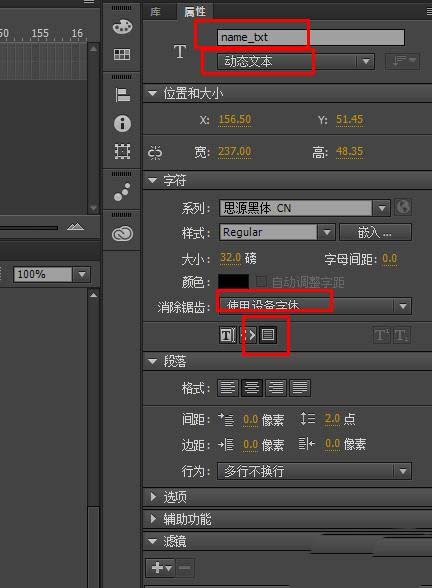Click the add filter plus button

(160, 568)
